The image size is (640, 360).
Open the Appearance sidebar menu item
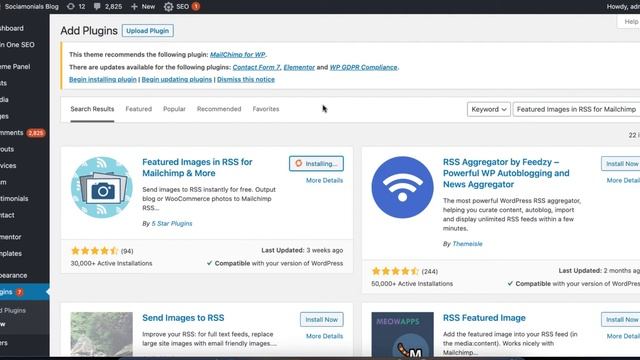[13, 276]
